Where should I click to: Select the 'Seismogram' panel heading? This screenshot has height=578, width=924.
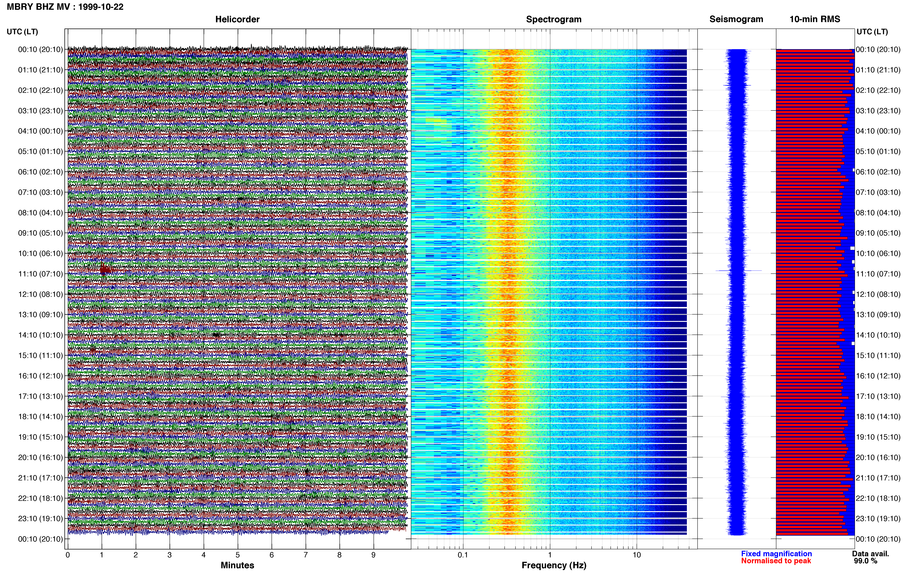736,19
